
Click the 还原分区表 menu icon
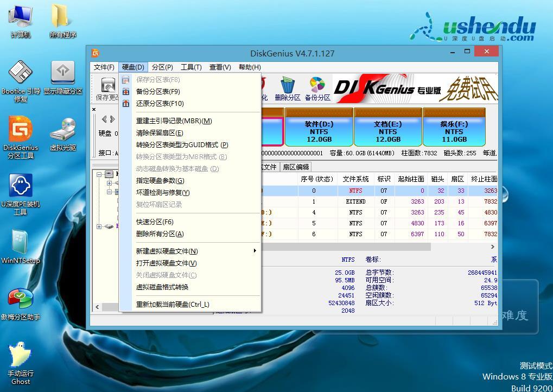pos(125,103)
